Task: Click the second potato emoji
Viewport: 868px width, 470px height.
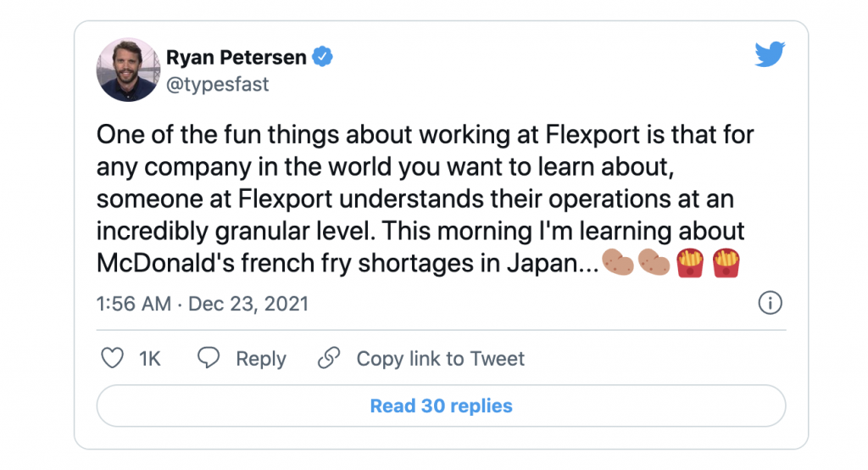Action: pyautogui.click(x=654, y=263)
